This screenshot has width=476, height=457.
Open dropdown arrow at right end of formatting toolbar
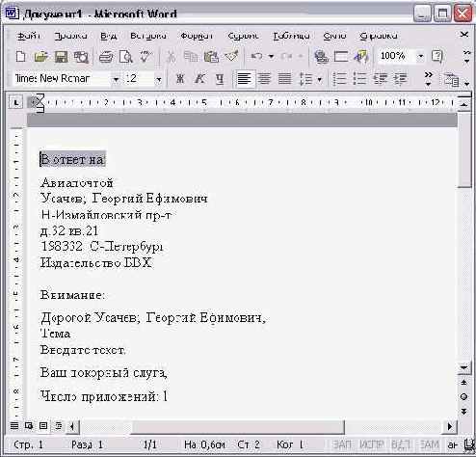(x=466, y=84)
